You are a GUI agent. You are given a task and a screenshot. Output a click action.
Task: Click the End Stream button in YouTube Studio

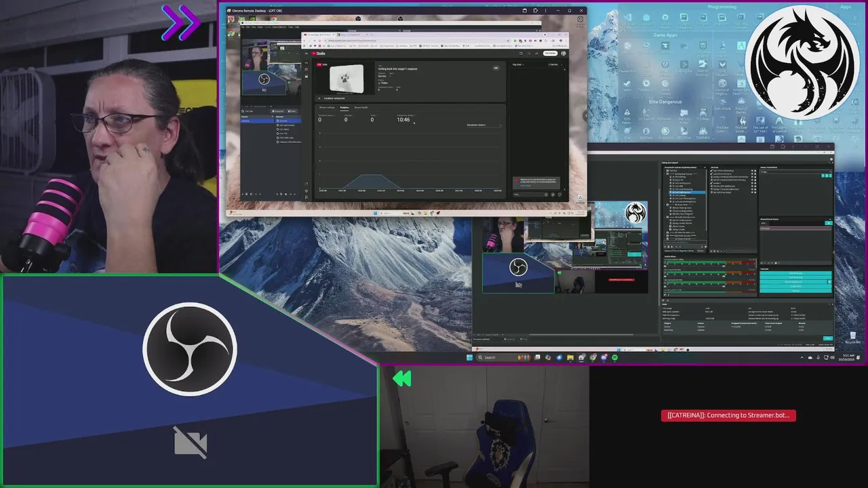[x=550, y=54]
